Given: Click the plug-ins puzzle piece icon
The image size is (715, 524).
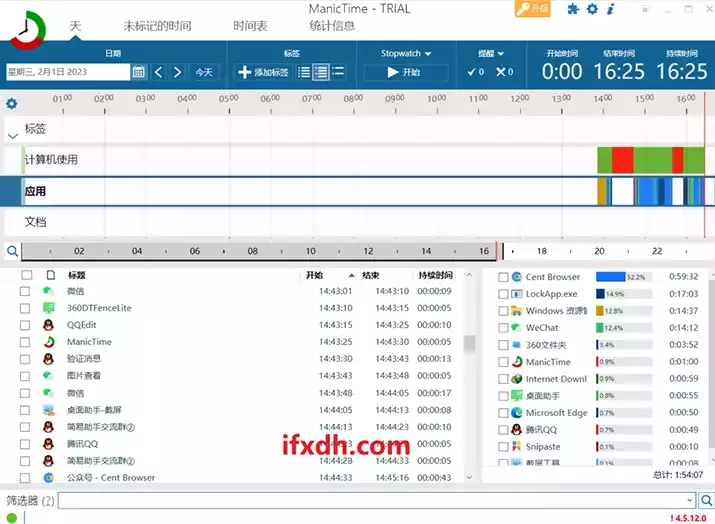Looking at the screenshot, I should tap(573, 9).
